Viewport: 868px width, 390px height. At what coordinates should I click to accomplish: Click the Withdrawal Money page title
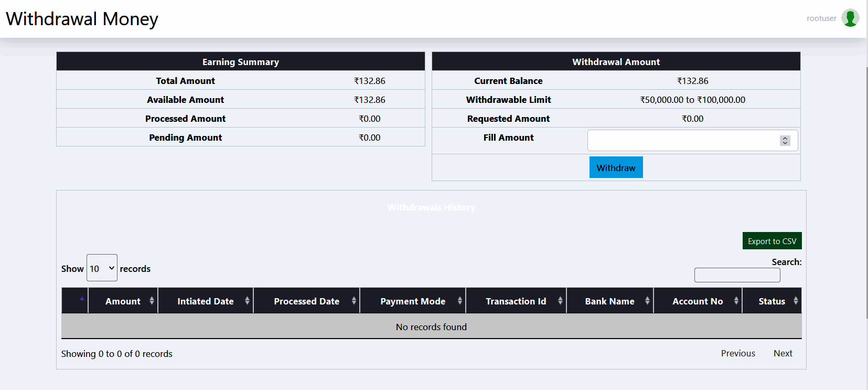click(x=82, y=19)
